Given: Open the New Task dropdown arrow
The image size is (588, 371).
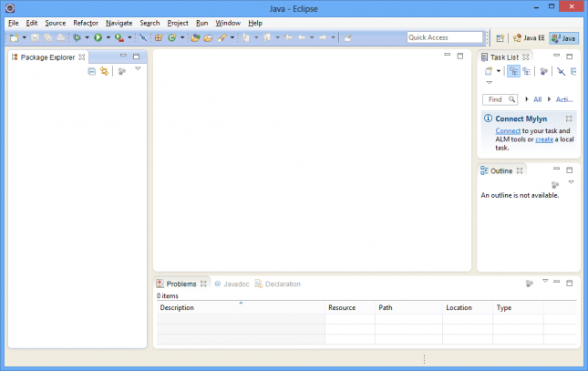Looking at the screenshot, I should point(499,71).
